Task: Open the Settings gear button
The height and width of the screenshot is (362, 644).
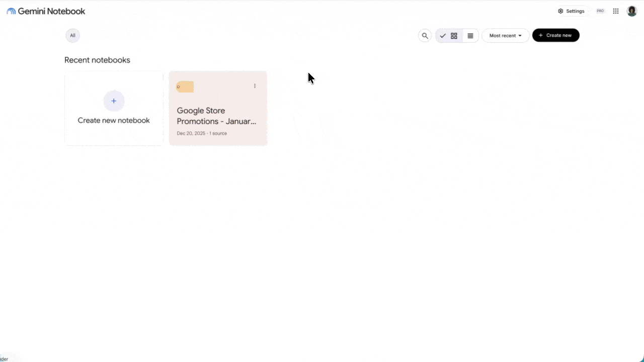Action: tap(571, 11)
